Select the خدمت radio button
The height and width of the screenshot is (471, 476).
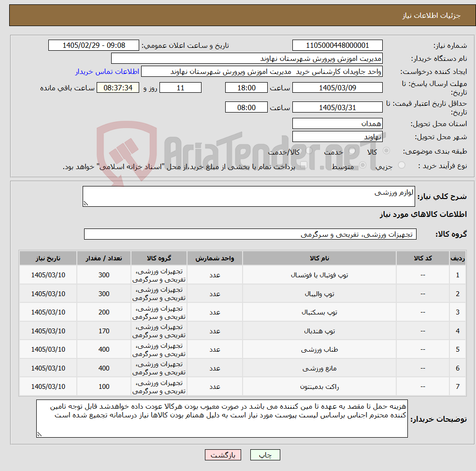pos(352,151)
